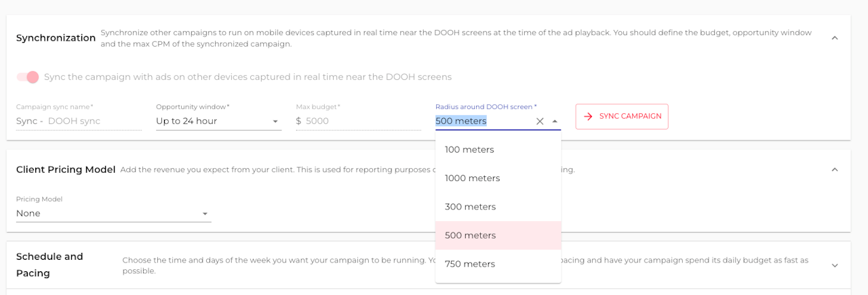Click the Client Pricing Model heading
868x295 pixels.
(x=66, y=170)
